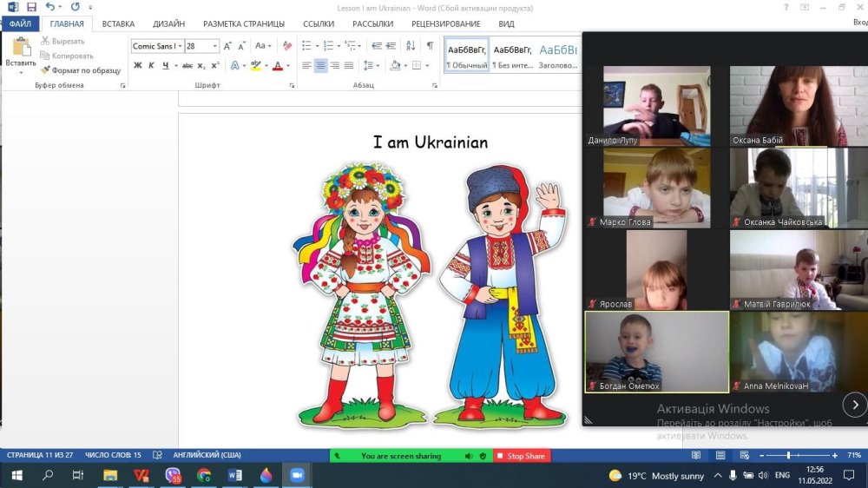This screenshot has height=488, width=868.
Task: Toggle italic (К) formatting
Action: point(151,65)
